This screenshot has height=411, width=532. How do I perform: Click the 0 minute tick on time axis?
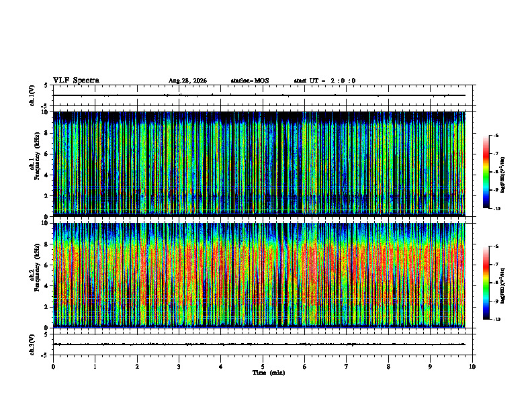(53, 367)
